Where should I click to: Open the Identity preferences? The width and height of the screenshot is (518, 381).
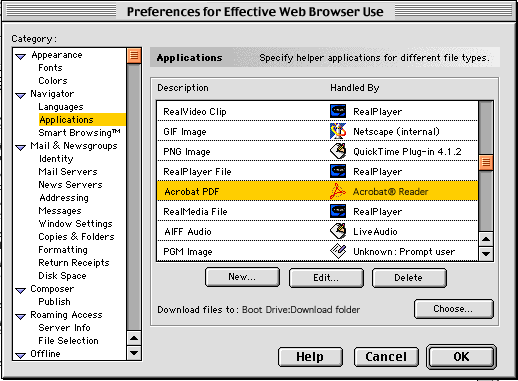tap(56, 159)
